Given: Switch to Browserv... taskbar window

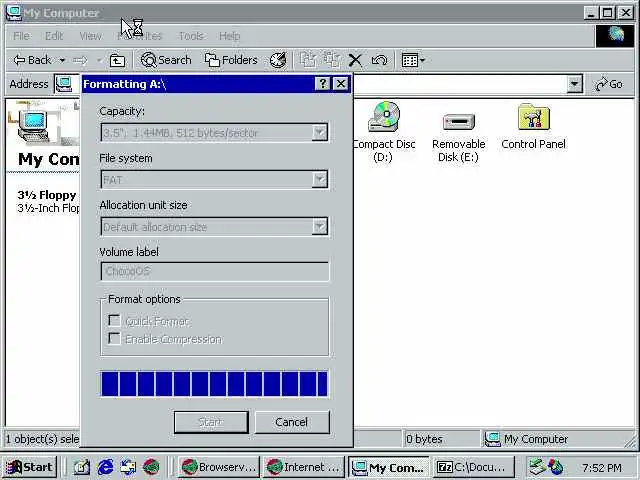Looking at the screenshot, I should coord(218,467).
